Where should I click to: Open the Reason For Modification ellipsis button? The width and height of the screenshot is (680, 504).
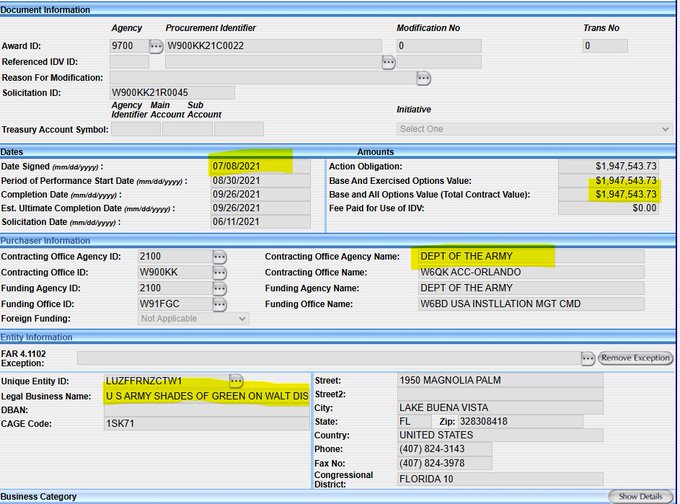pos(424,78)
